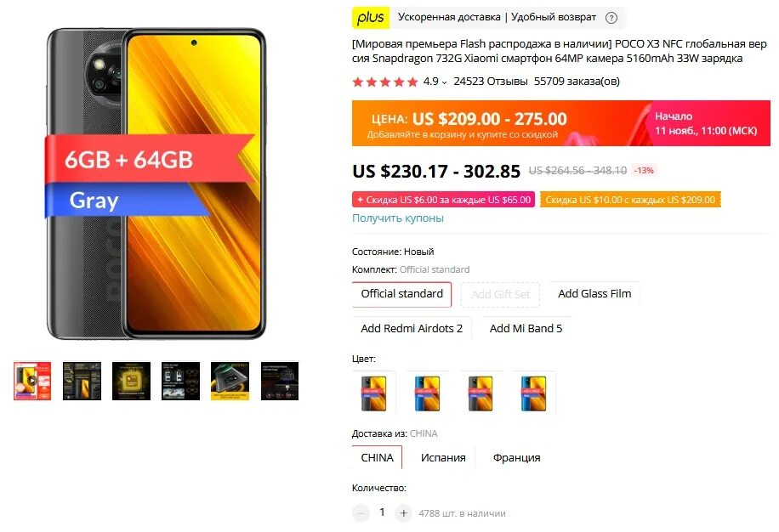This screenshot has height=532, width=779.
Task: Play the first video thumbnail
Action: coord(32,381)
